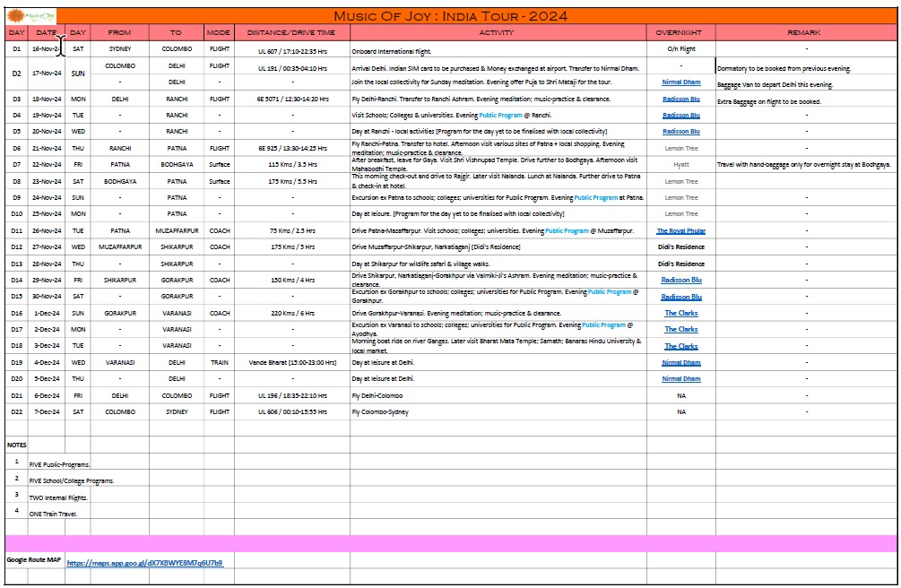Select the 'Fly Delhi-Colombo' activity cell
901x588 pixels.
[x=498, y=395]
